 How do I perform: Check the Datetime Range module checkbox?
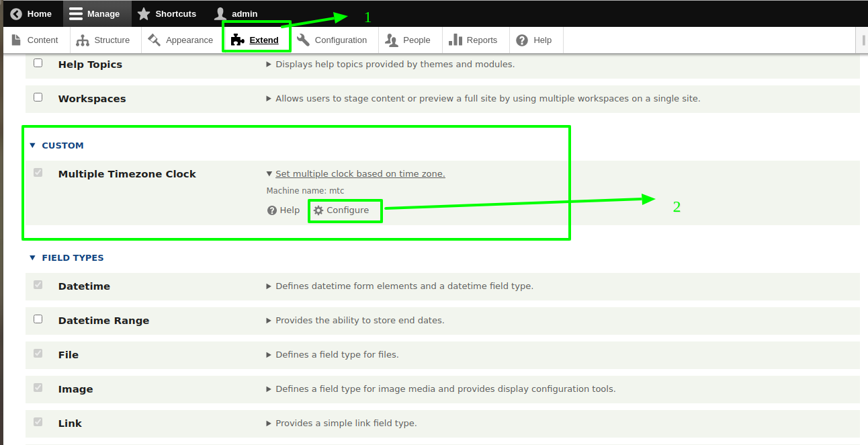coord(38,319)
